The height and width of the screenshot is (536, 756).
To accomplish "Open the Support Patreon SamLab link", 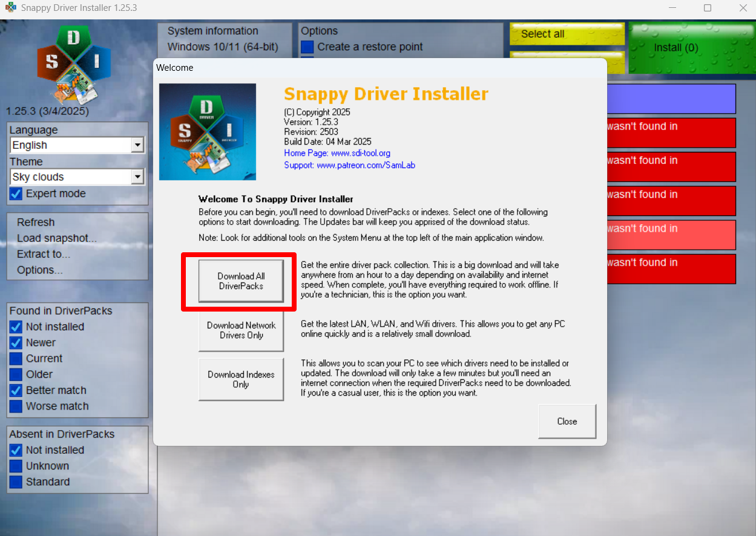I will [x=349, y=165].
